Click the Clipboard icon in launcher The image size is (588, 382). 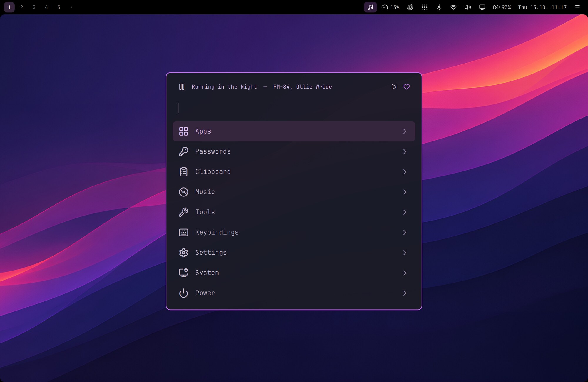point(183,172)
